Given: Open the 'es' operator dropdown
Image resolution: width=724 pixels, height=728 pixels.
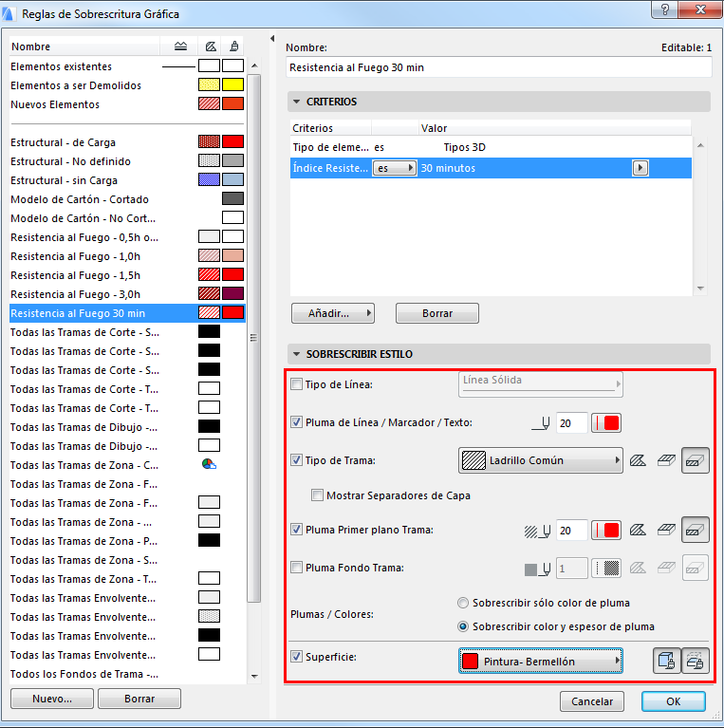Looking at the screenshot, I should 395,168.
